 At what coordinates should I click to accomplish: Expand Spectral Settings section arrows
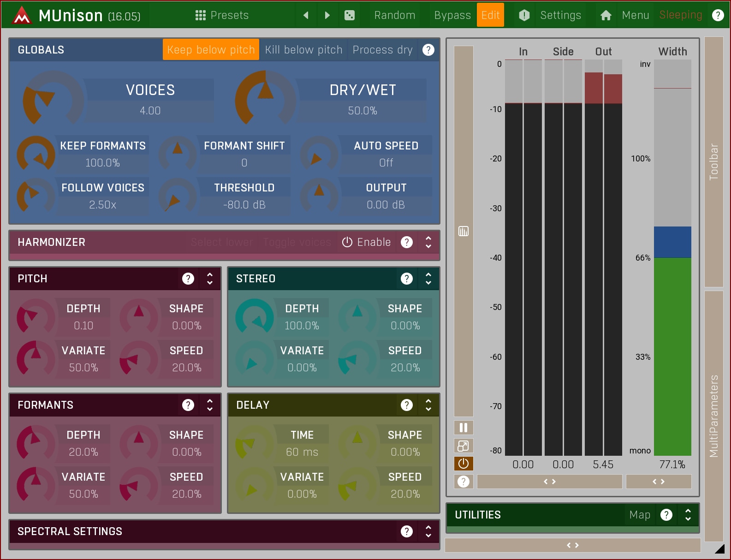(x=428, y=531)
